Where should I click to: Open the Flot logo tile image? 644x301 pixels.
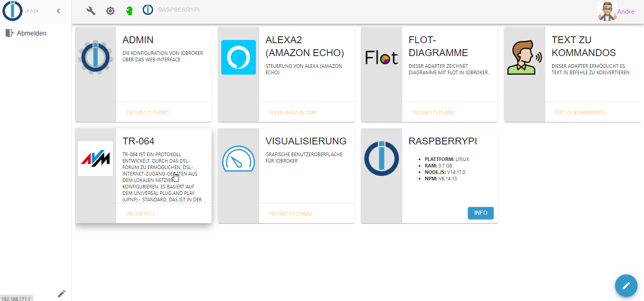pyautogui.click(x=382, y=58)
